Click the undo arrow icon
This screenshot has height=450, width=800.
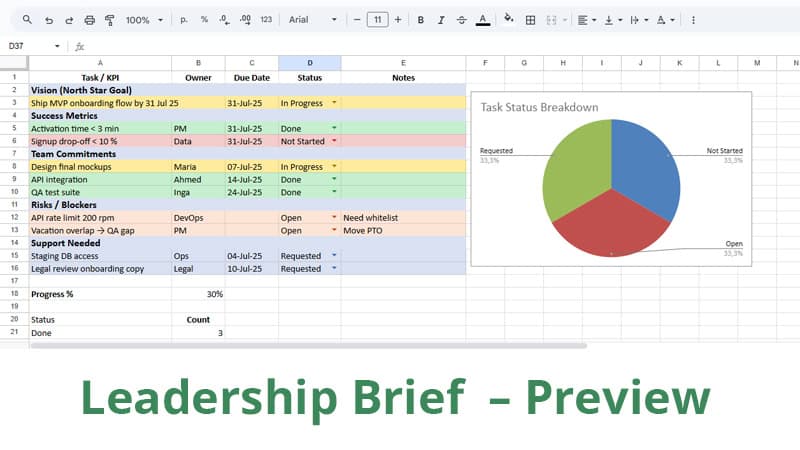pos(48,20)
